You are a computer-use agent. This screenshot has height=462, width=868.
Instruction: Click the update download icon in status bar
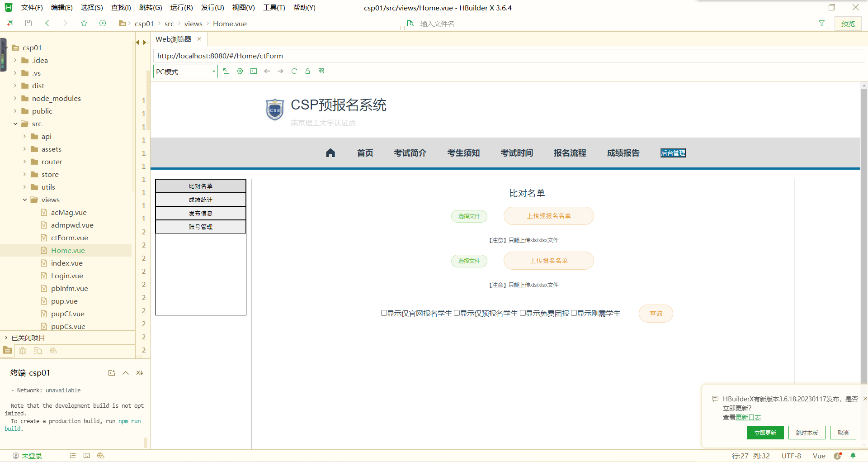pyautogui.click(x=838, y=456)
